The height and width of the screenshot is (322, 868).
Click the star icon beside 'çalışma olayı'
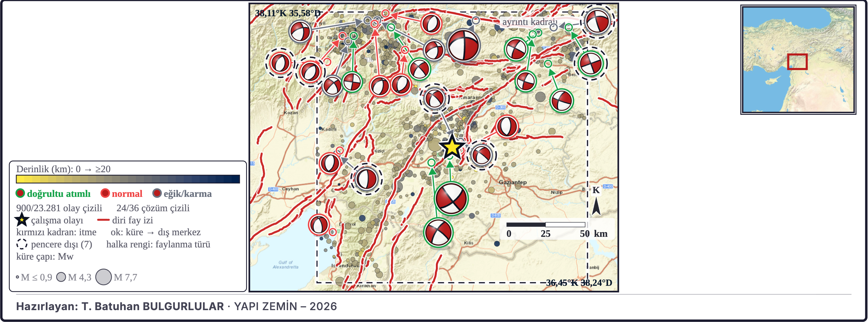[x=22, y=220]
